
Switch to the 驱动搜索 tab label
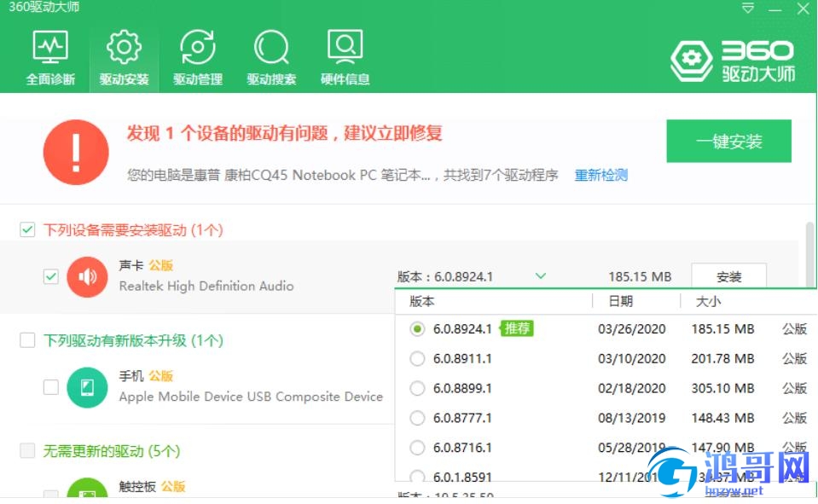pyautogui.click(x=271, y=79)
